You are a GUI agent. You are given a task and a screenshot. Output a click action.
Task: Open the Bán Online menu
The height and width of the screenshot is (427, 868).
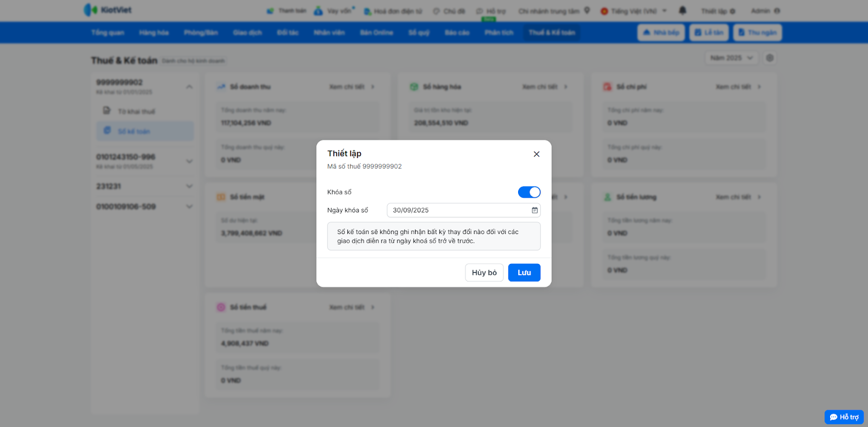pos(376,33)
